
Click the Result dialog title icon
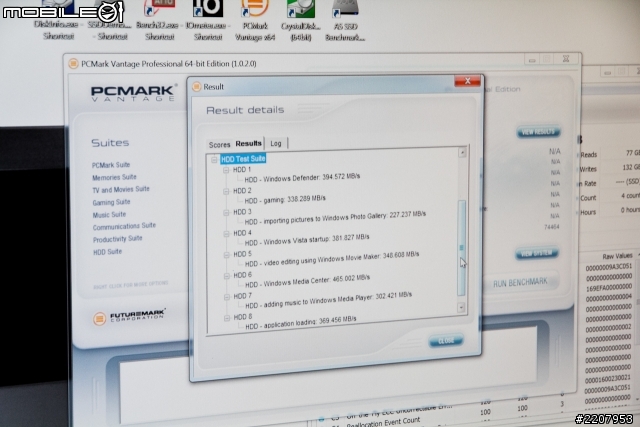point(197,87)
